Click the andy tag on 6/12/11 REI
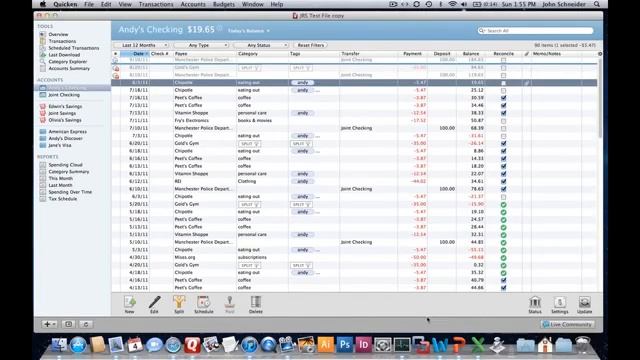640x360 pixels. coord(302,181)
